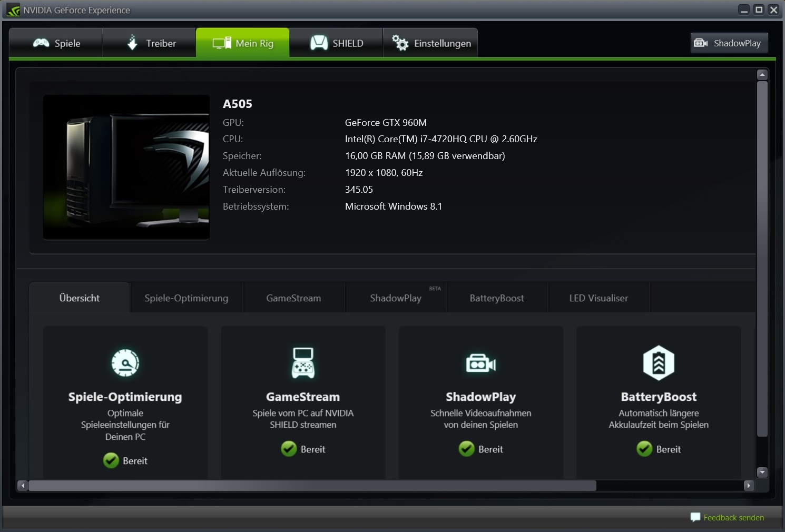
Task: Click the horizontal scrollbar right arrow
Action: (x=749, y=486)
